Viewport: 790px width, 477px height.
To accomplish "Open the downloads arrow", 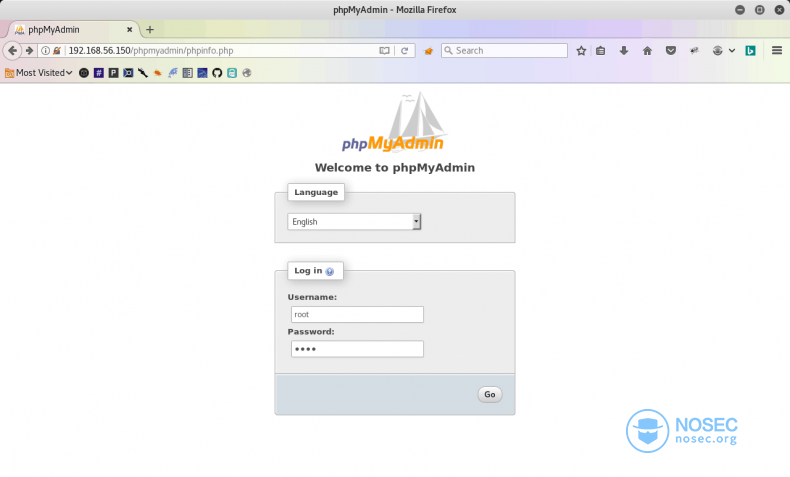I will point(624,50).
